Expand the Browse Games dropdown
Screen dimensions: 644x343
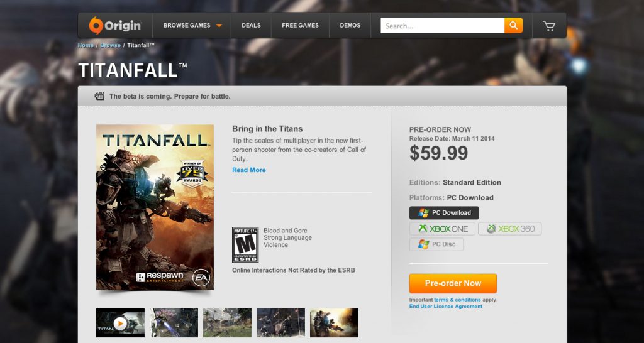coord(192,26)
